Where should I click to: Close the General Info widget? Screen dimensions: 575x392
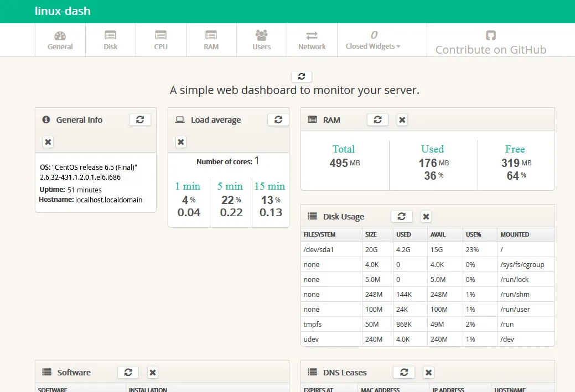coord(48,142)
